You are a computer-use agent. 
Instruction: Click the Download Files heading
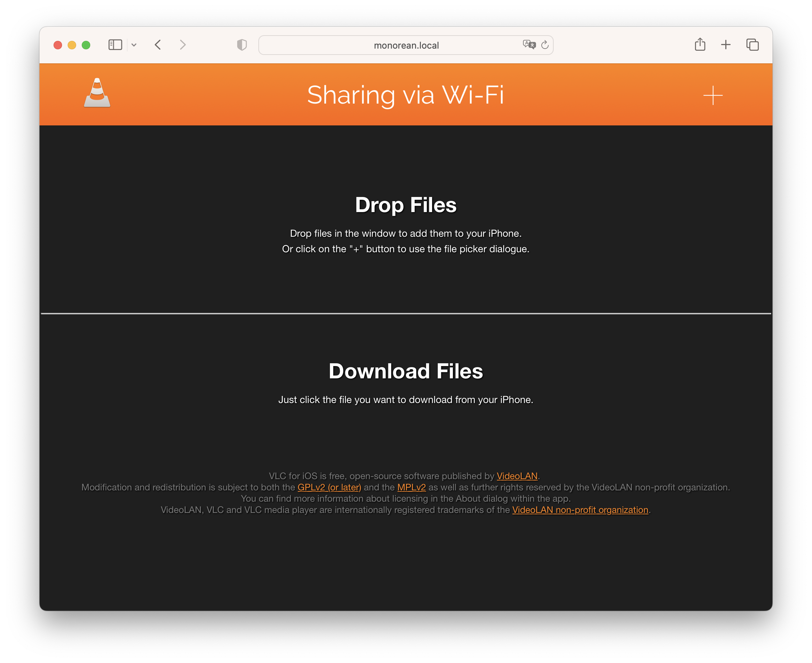pyautogui.click(x=406, y=371)
